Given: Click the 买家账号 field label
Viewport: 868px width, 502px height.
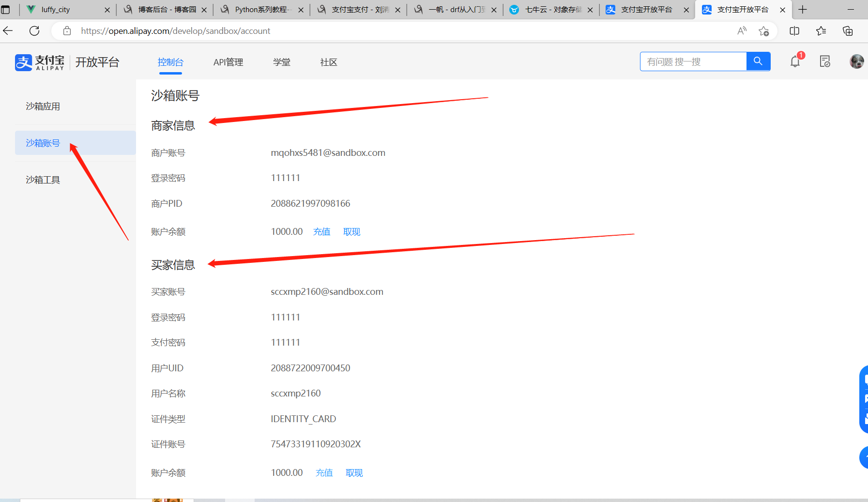Looking at the screenshot, I should pos(168,292).
